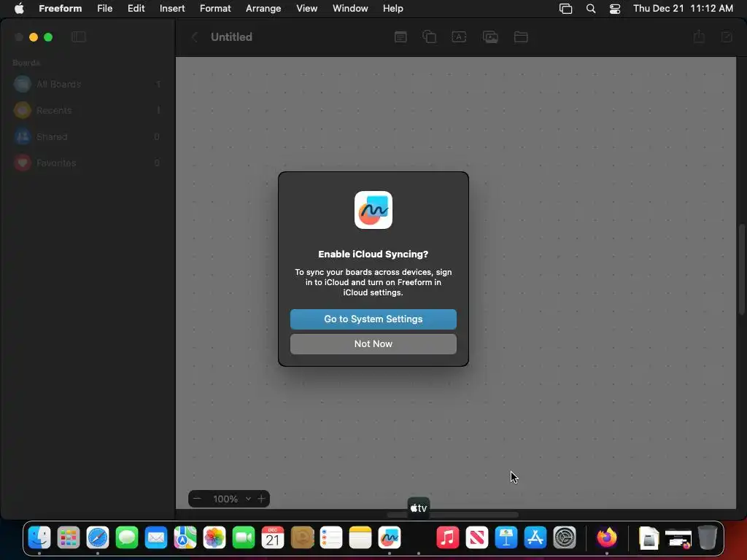Viewport: 747px width, 560px height.
Task: Zoom out with the minus button
Action: 197,499
